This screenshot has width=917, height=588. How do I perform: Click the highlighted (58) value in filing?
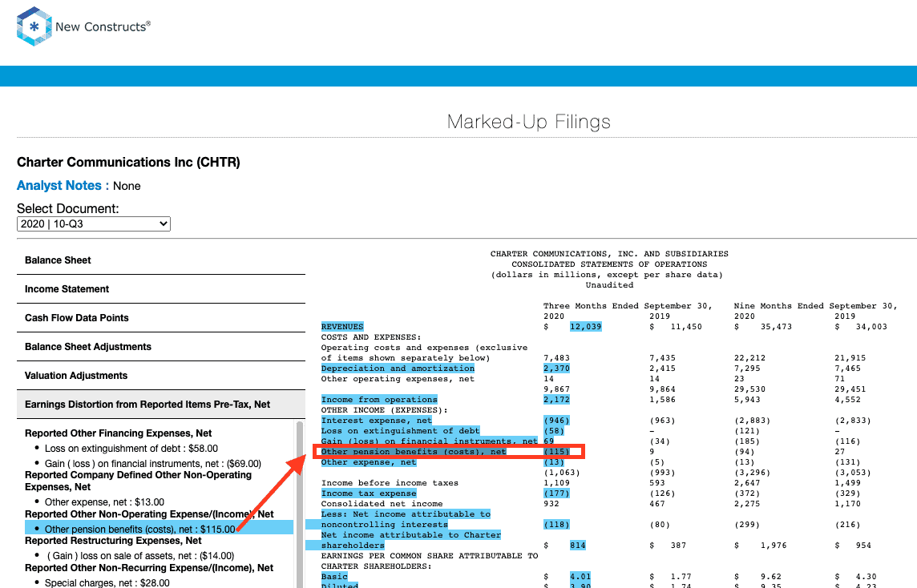pos(554,431)
